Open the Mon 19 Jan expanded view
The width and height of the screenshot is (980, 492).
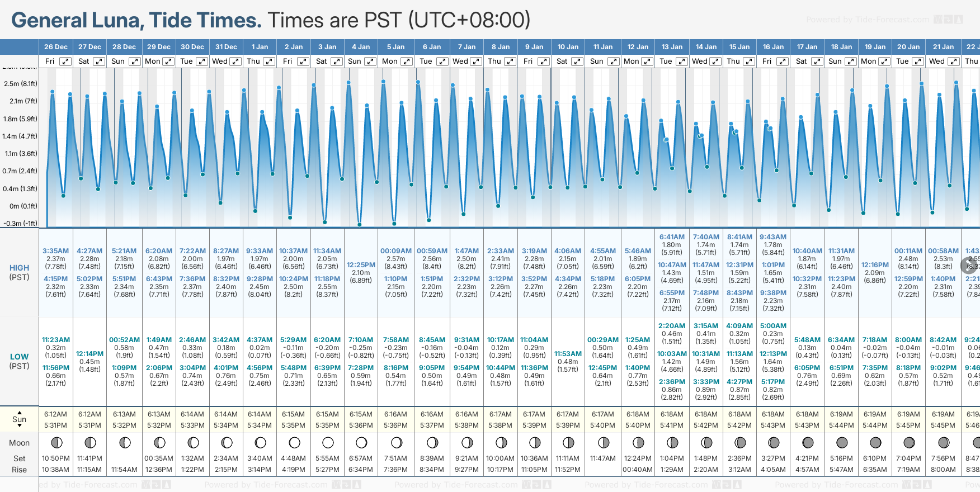coord(885,61)
